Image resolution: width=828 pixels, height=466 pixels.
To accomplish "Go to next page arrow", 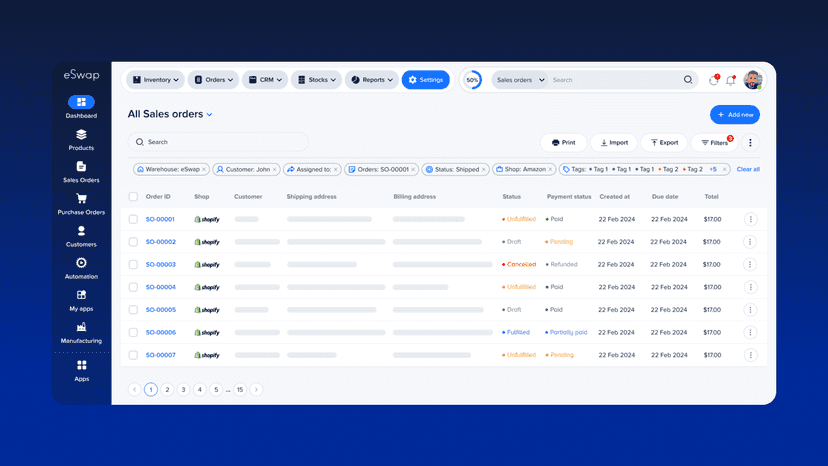I will [256, 390].
